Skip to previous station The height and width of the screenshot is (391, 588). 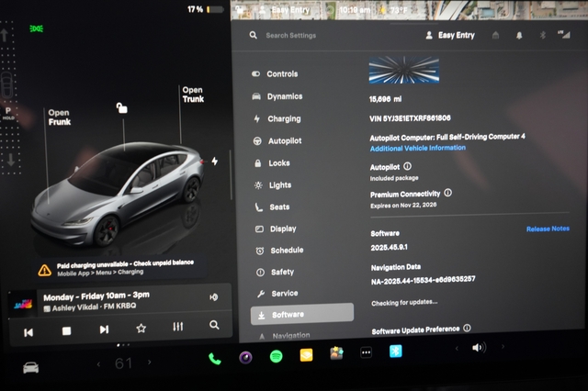(28, 332)
